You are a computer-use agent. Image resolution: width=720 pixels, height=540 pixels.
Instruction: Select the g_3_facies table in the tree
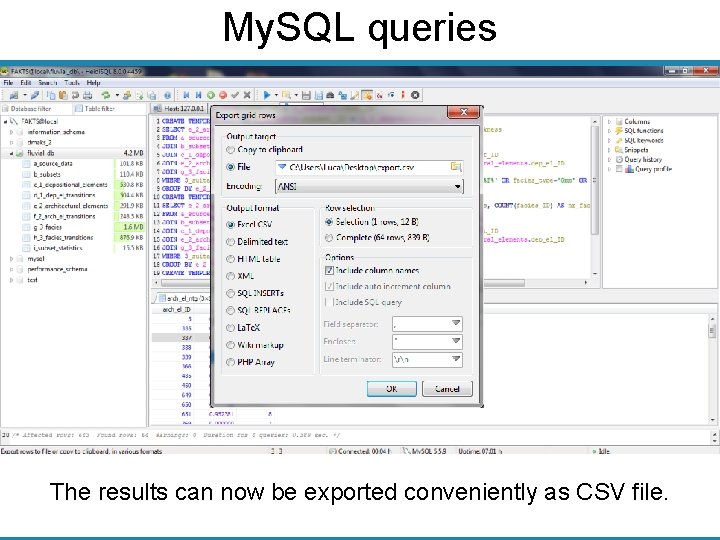click(x=48, y=227)
